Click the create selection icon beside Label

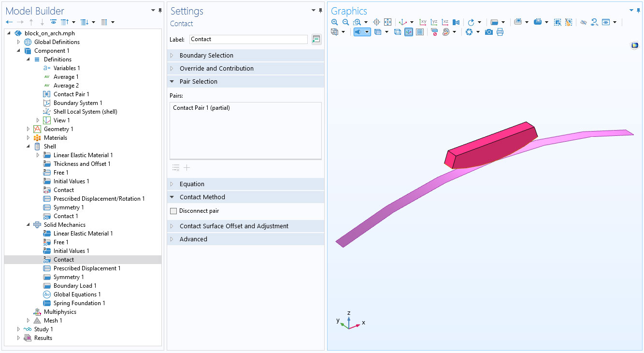click(x=316, y=40)
